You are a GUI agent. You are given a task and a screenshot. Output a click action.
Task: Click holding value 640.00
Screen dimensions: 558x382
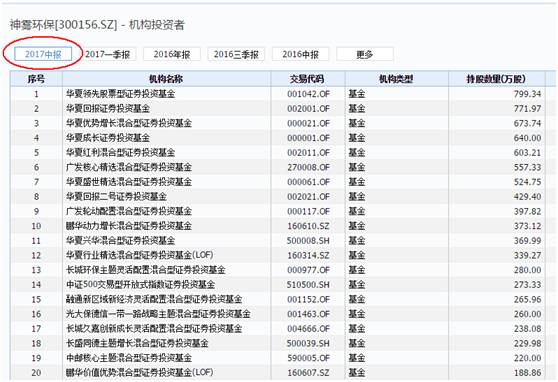pos(527,138)
